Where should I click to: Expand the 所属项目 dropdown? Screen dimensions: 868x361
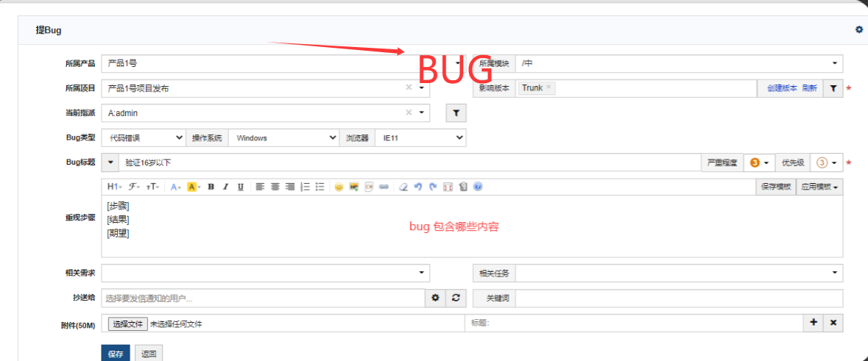pyautogui.click(x=421, y=88)
